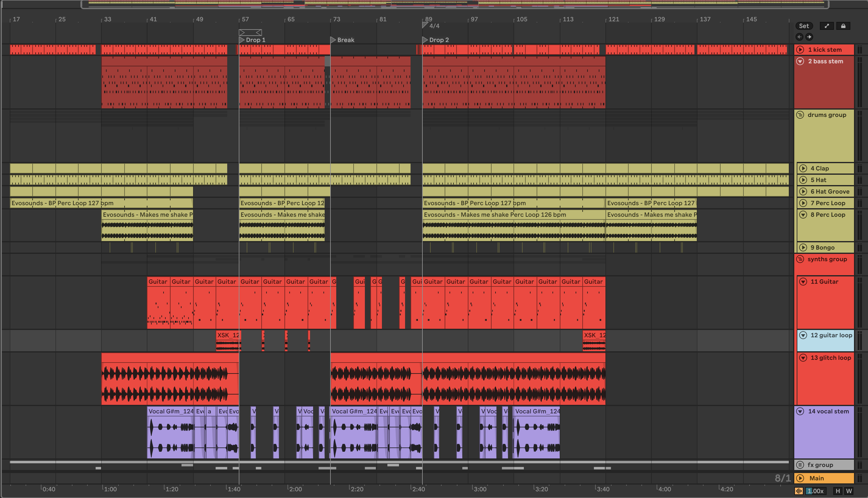Unfold the fx group track
This screenshot has width=868, height=498.
[x=800, y=465]
